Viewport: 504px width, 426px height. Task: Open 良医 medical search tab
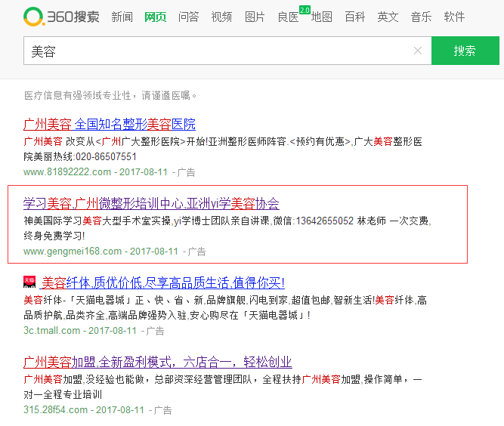point(288,17)
